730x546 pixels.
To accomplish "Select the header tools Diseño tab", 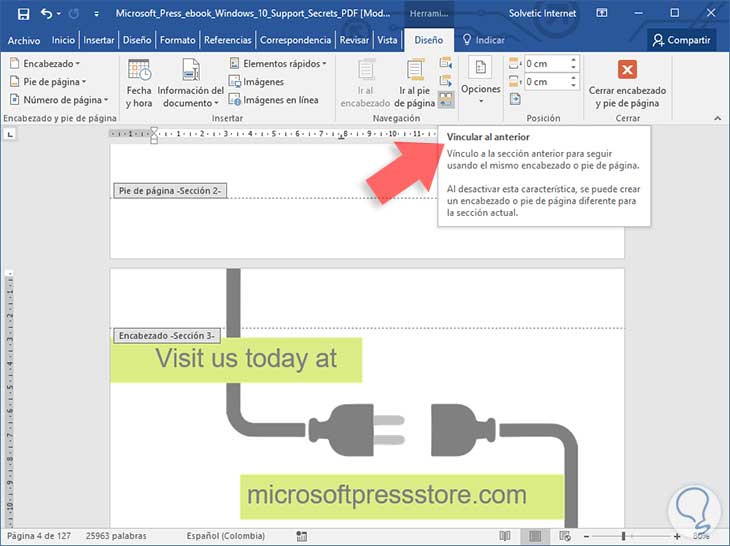I will point(429,40).
